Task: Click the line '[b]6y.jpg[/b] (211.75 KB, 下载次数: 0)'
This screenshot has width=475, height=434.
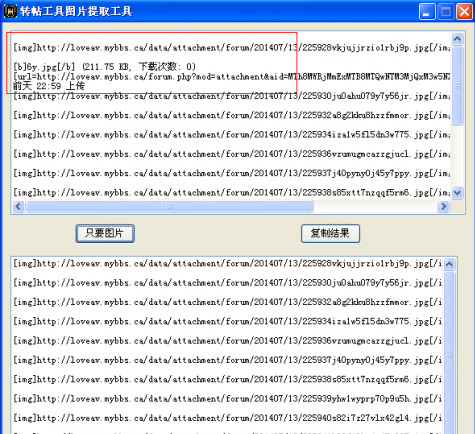Action: pos(104,67)
